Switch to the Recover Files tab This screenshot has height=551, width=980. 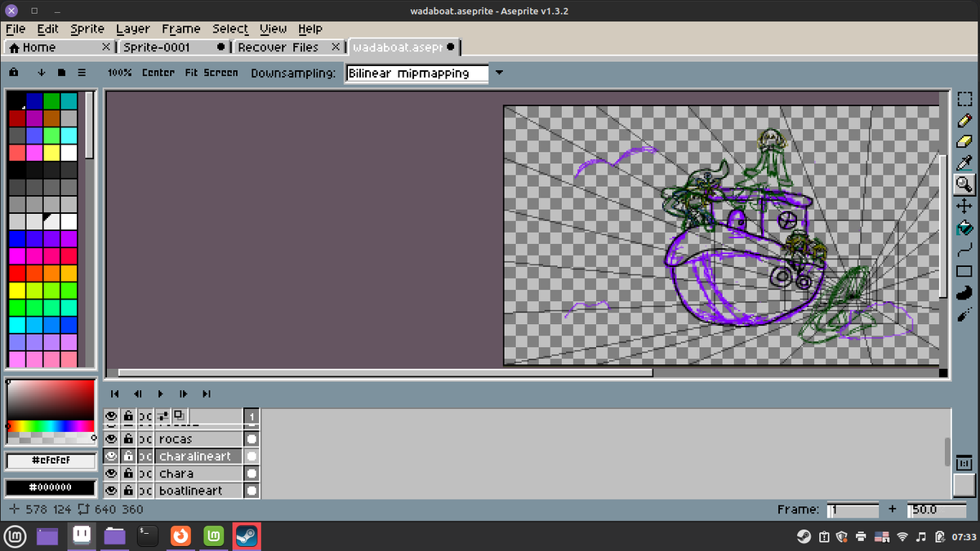(289, 47)
